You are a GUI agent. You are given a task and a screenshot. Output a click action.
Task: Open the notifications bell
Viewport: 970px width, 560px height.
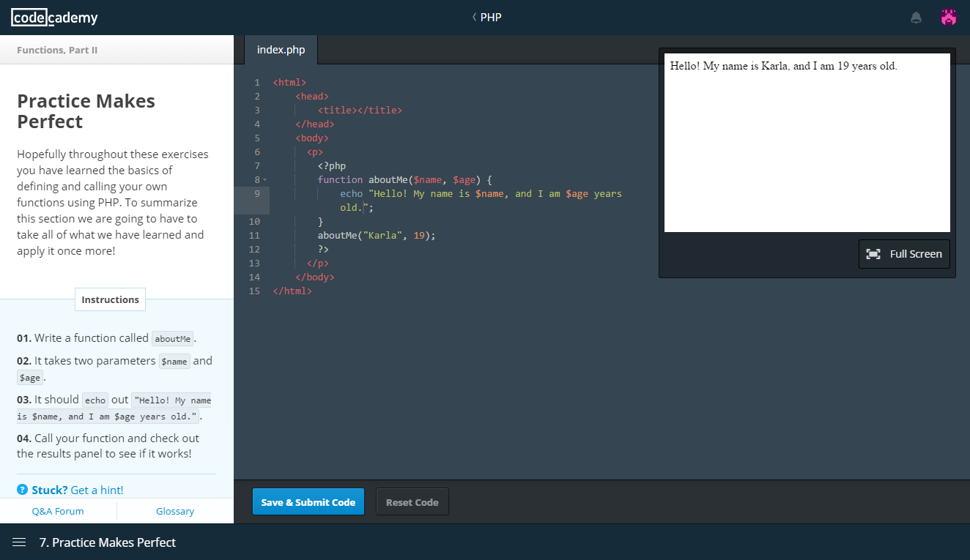point(916,18)
